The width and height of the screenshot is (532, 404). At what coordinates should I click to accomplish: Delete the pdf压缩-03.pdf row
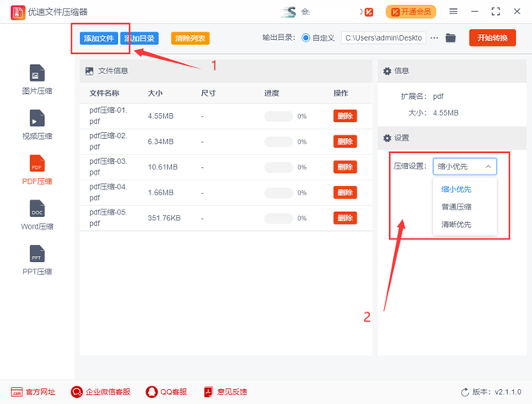click(x=345, y=167)
